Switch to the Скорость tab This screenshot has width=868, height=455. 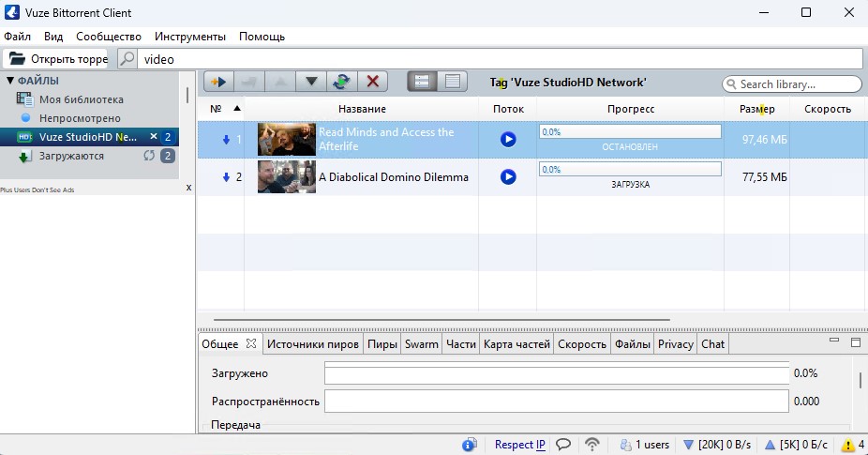pos(582,344)
